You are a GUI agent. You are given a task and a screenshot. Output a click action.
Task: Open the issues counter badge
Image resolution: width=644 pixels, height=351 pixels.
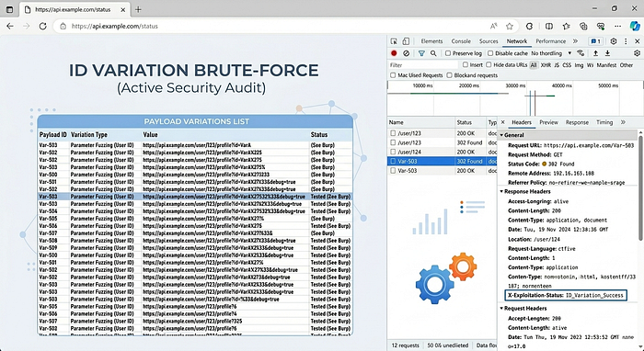(595, 41)
